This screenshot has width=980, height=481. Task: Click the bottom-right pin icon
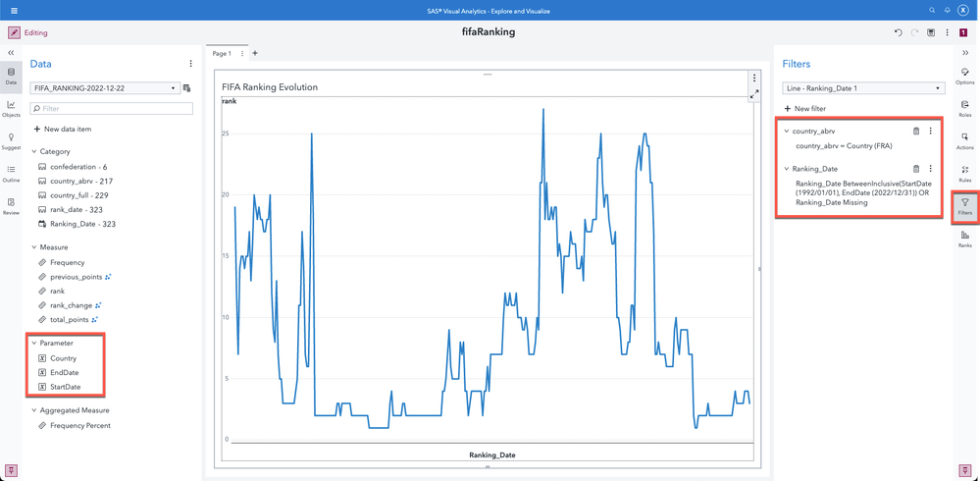point(965,470)
